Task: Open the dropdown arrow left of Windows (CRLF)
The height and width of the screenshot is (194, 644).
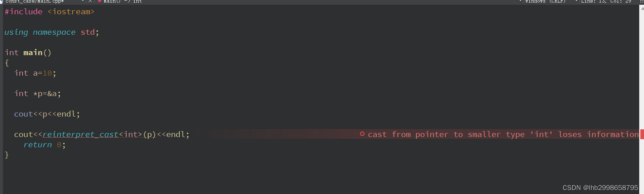Action: [x=520, y=1]
